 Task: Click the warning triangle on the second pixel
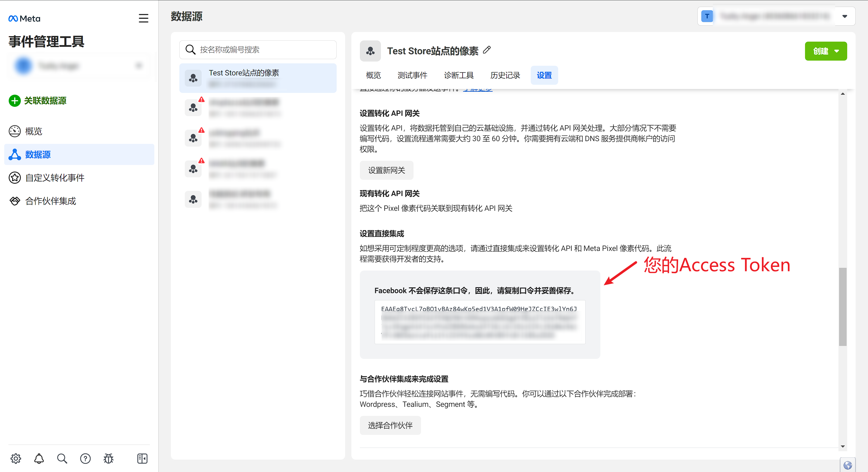[202, 100]
